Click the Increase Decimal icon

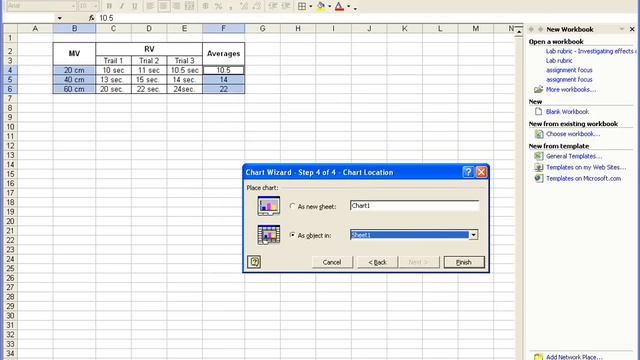click(x=244, y=6)
